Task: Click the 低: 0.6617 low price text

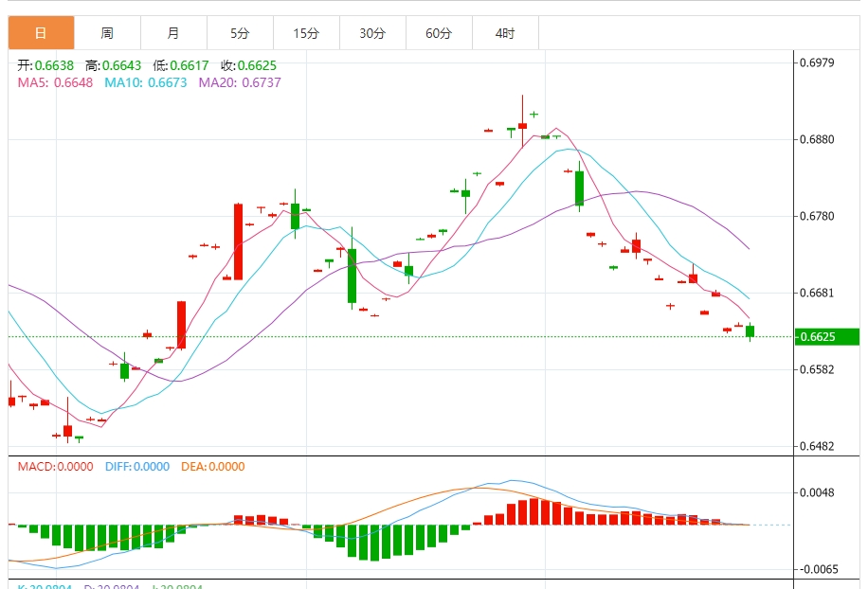Action: click(181, 65)
